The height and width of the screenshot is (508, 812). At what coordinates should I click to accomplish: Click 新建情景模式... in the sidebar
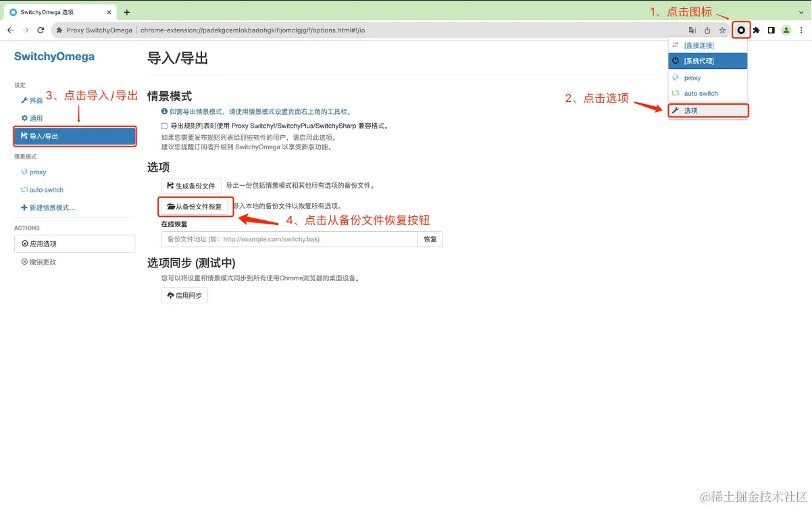tap(49, 207)
